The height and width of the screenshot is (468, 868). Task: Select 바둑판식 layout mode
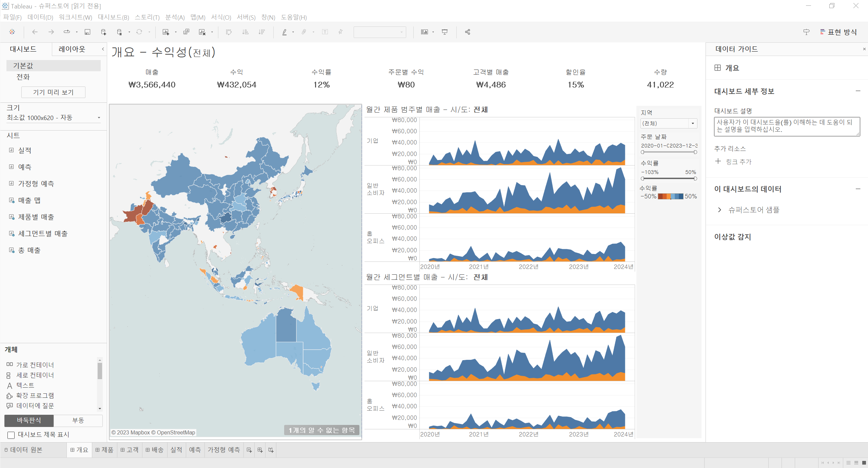click(29, 421)
